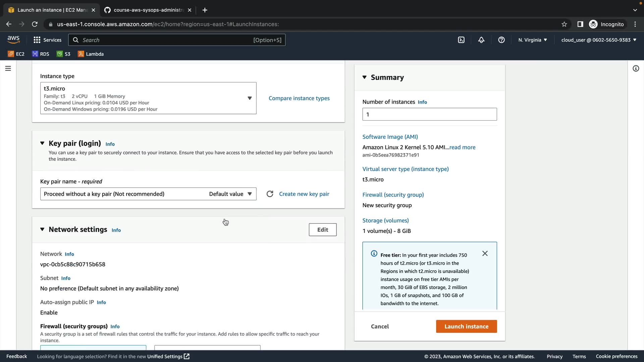The height and width of the screenshot is (362, 644).
Task: Switch to the course-aws-sysops GitHub tab
Action: (148, 10)
